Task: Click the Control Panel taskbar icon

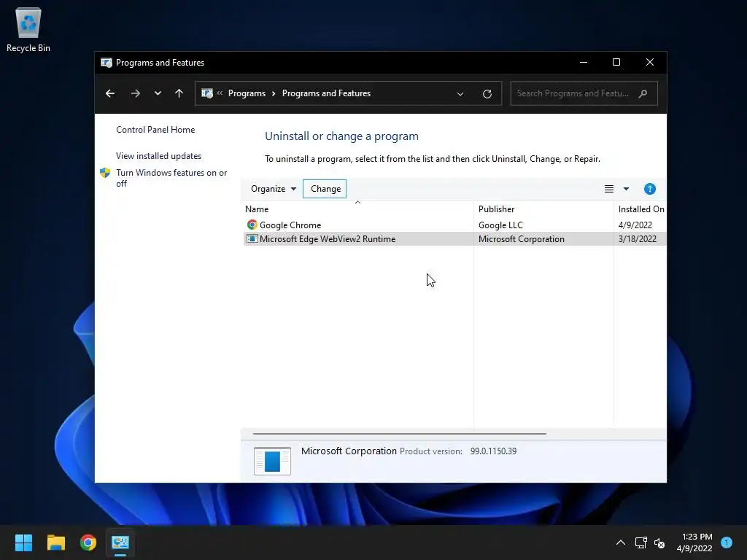Action: [120, 542]
